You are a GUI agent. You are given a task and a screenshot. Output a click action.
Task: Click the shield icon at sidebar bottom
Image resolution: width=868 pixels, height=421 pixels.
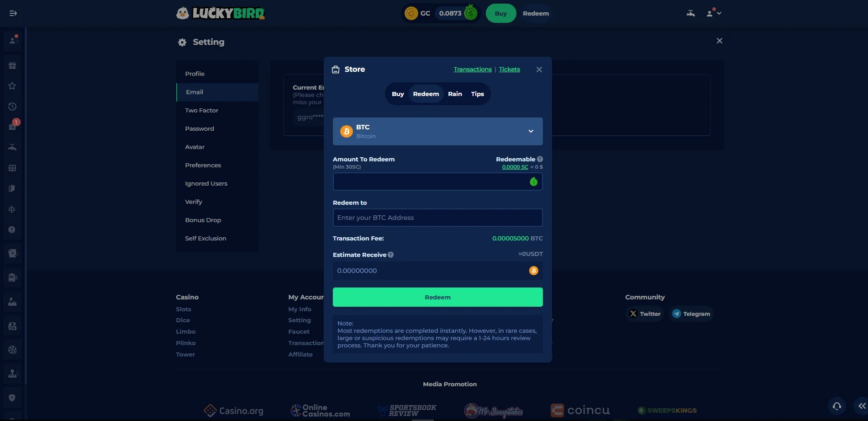12,397
